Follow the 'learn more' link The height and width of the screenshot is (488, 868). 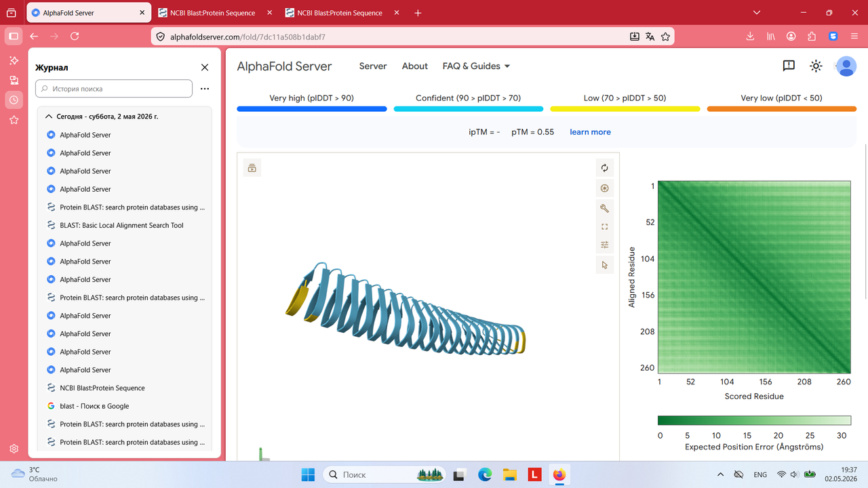pyautogui.click(x=590, y=132)
